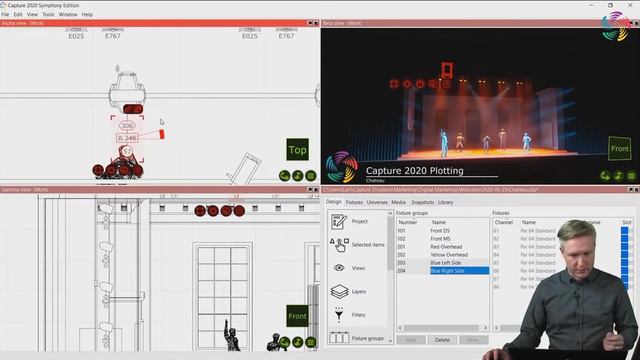Switch to the Universes tab
This screenshot has width=640, height=360.
click(x=377, y=202)
